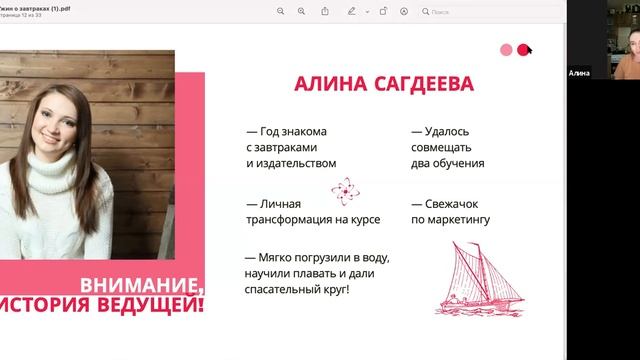Screen dimensions: 640x360
Task: Expand the markup pen dropdown arrow
Action: pos(367,12)
